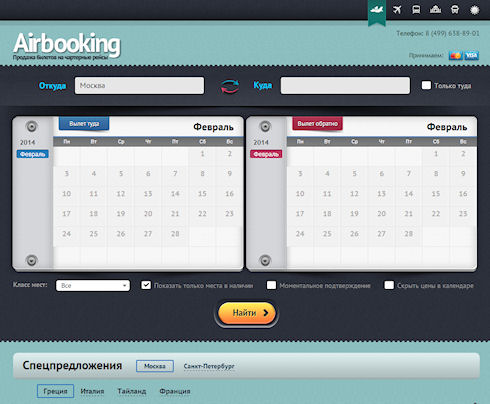The width and height of the screenshot is (490, 404).
Task: Select the train icon in top navigation
Action: [455, 10]
